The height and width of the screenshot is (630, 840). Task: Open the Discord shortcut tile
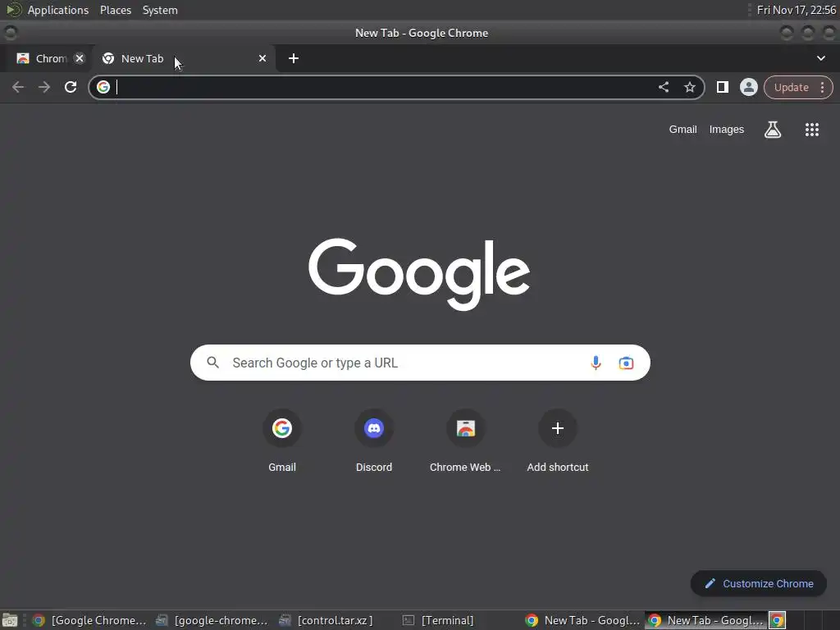point(374,441)
